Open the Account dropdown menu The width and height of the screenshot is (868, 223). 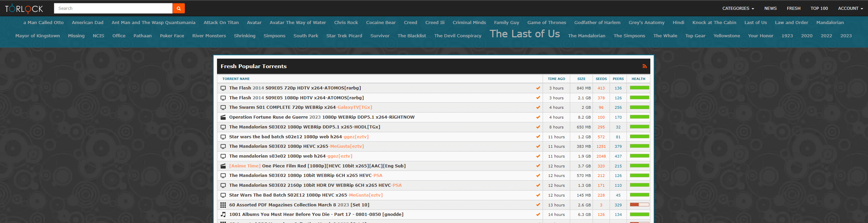(x=850, y=8)
